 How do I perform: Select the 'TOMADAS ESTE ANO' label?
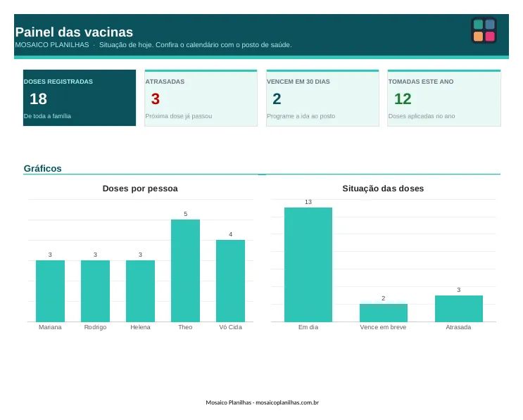coord(421,82)
